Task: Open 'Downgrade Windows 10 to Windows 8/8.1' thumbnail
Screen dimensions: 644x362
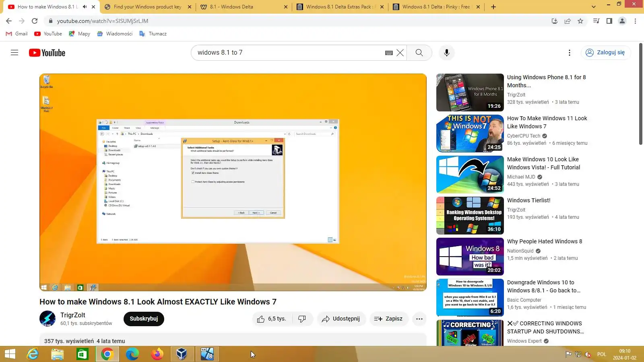Action: 470,298
